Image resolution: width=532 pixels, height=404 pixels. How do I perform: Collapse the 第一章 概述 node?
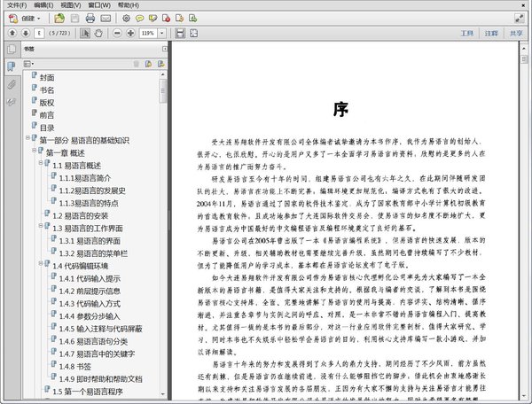(35, 150)
